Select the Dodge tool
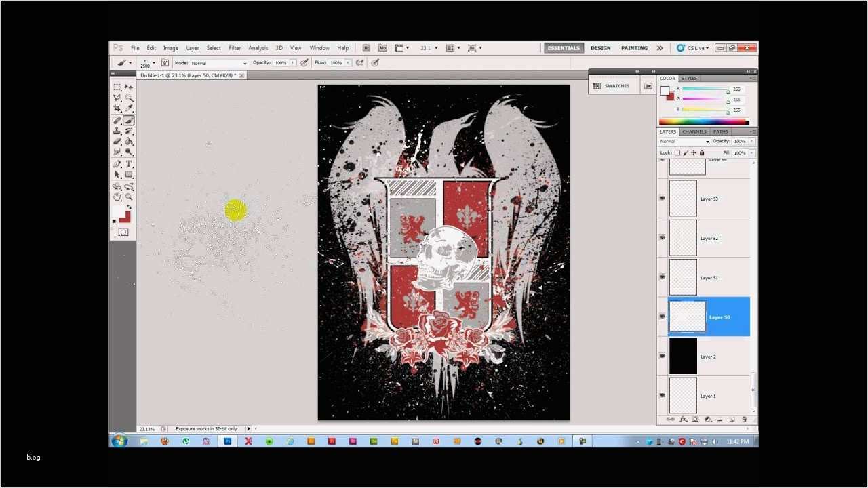 pyautogui.click(x=129, y=152)
